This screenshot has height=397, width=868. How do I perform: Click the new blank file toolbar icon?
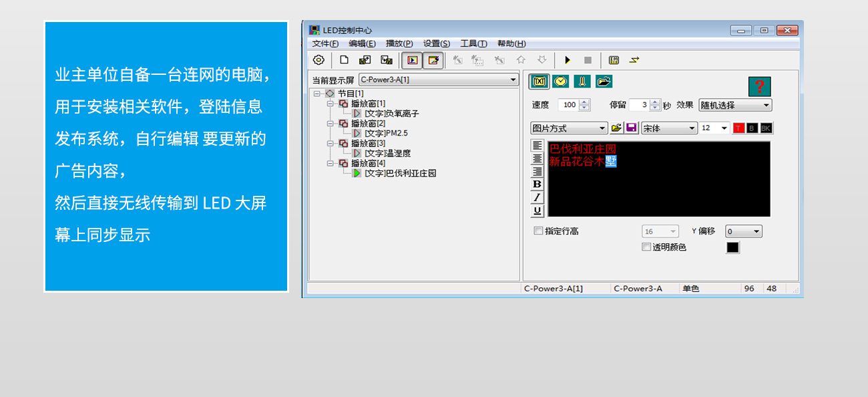pyautogui.click(x=345, y=60)
